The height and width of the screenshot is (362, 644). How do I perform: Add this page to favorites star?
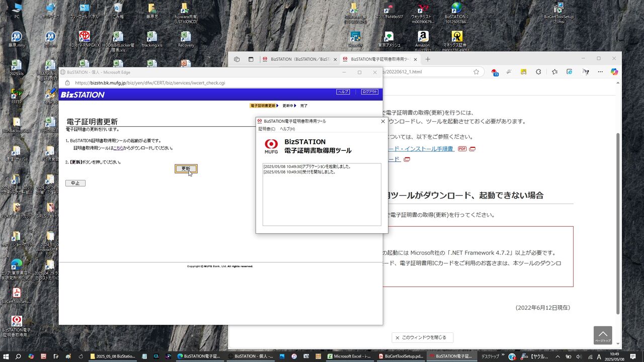pyautogui.click(x=476, y=72)
